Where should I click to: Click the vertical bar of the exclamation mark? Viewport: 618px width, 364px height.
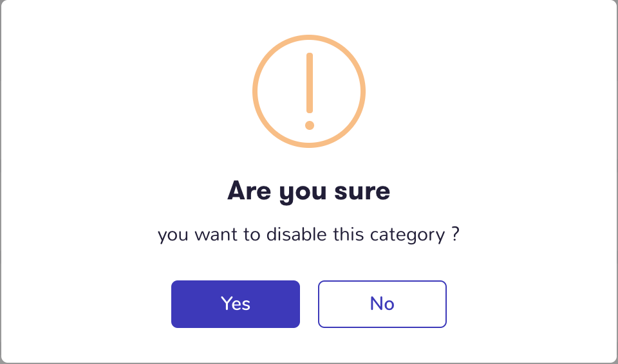[x=310, y=83]
